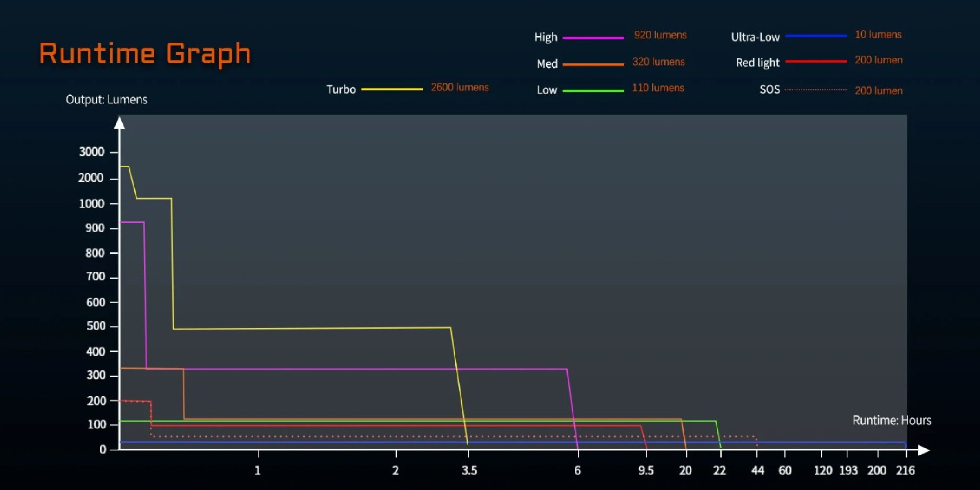980x490 pixels.
Task: Click the green Low legend line
Action: tap(593, 91)
